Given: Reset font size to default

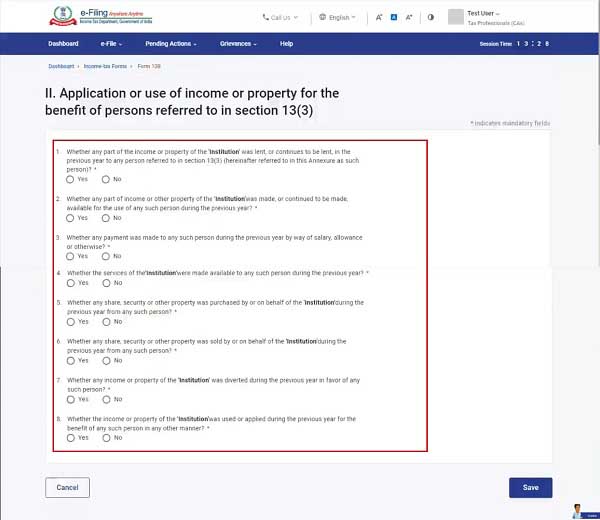Looking at the screenshot, I should (x=394, y=17).
